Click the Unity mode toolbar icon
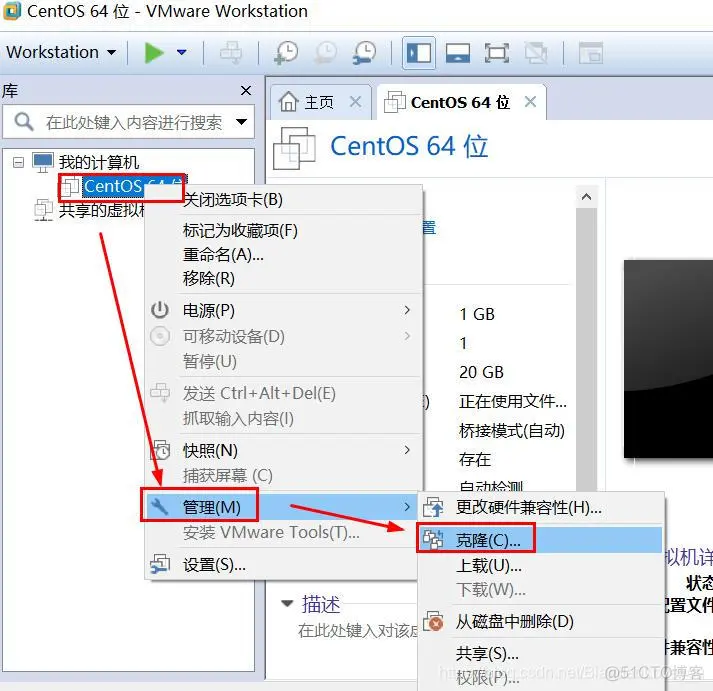This screenshot has height=691, width=713. [x=536, y=53]
